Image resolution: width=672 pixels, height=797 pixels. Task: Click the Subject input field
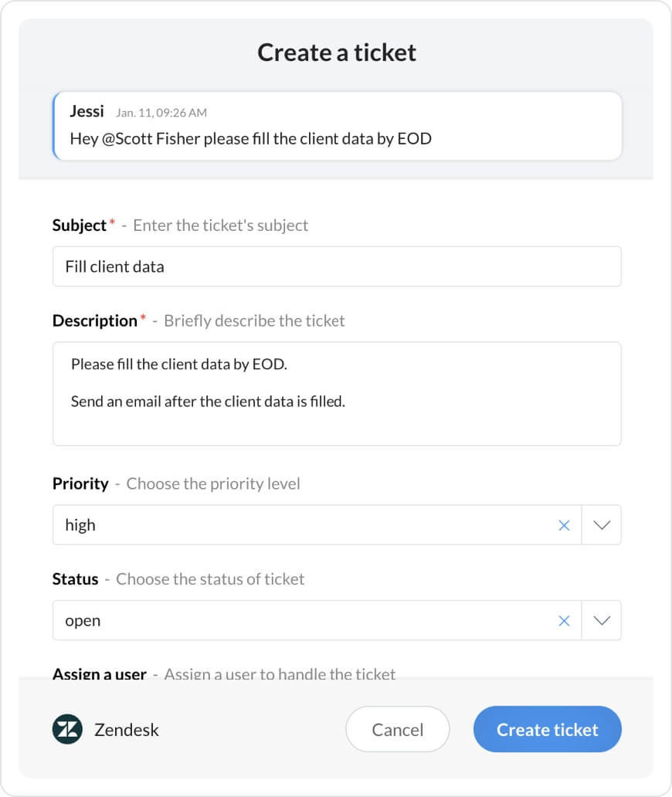(x=337, y=266)
